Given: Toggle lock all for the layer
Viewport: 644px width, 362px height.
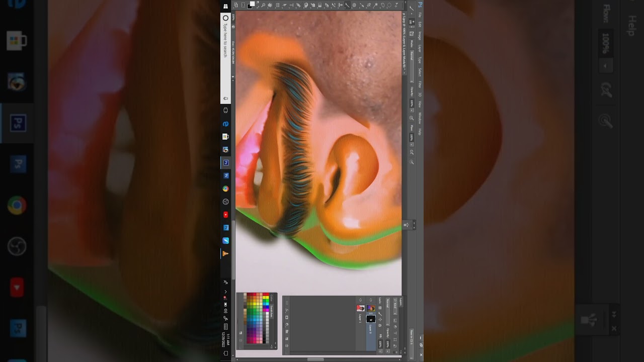Looking at the screenshot, I should 380,326.
